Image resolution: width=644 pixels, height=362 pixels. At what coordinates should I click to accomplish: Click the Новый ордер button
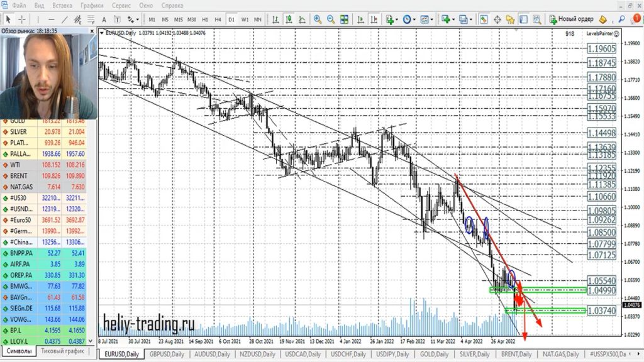[571, 19]
